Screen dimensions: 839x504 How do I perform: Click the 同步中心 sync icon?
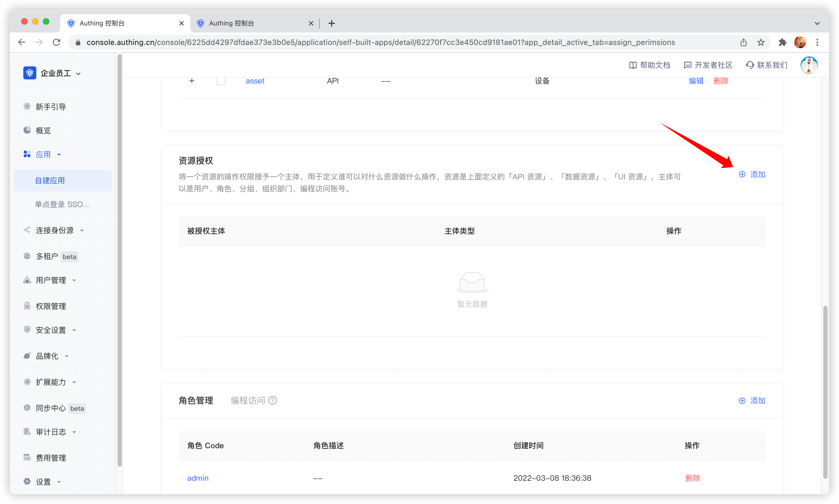click(x=27, y=408)
